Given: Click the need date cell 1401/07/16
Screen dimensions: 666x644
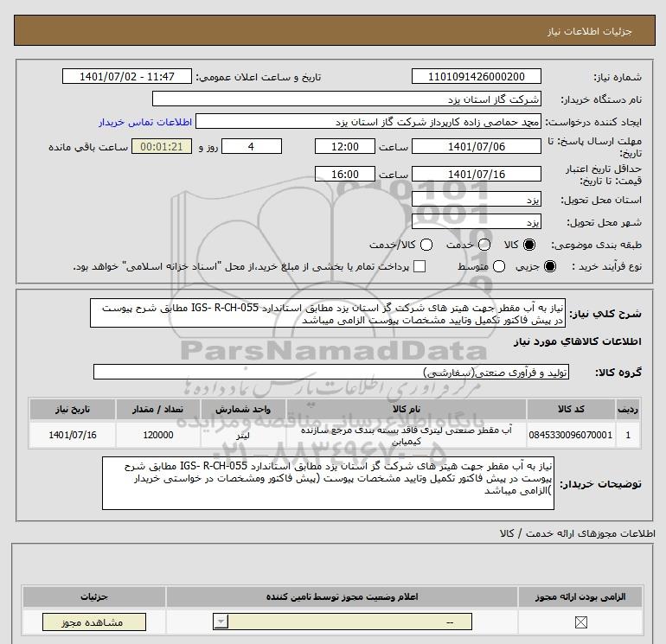Looking at the screenshot, I should 72,435.
